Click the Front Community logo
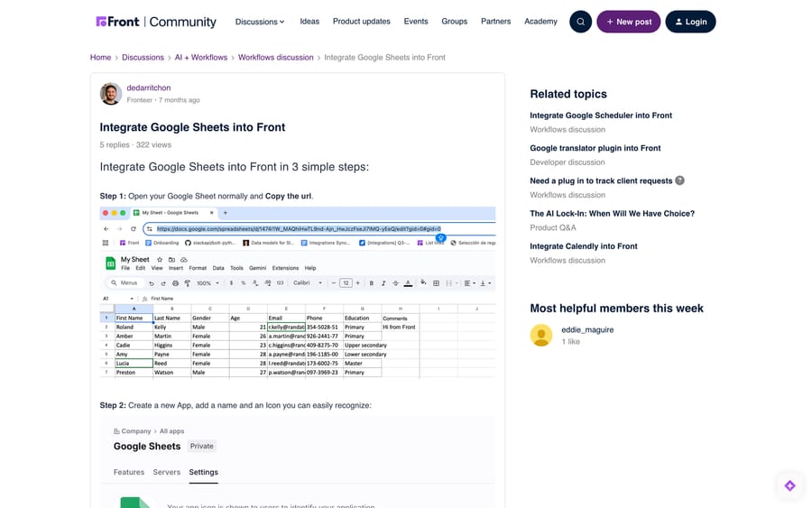812x508 pixels. 156,22
